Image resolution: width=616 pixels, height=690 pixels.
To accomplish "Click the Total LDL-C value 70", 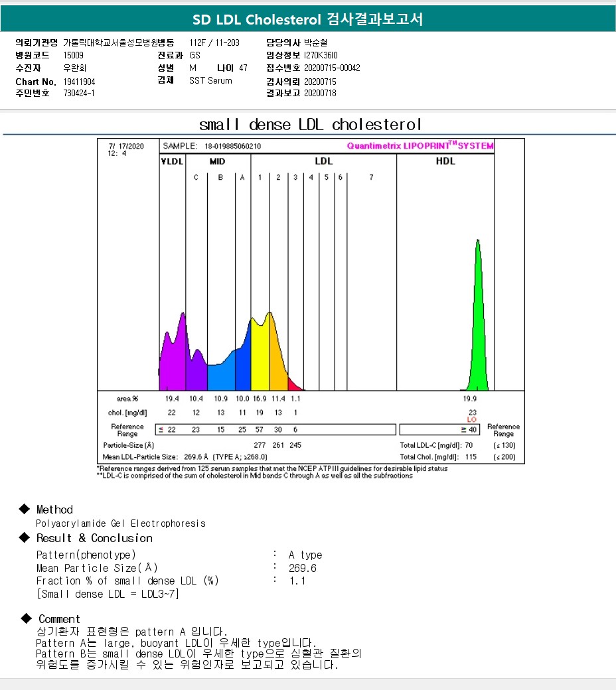I will 468,445.
